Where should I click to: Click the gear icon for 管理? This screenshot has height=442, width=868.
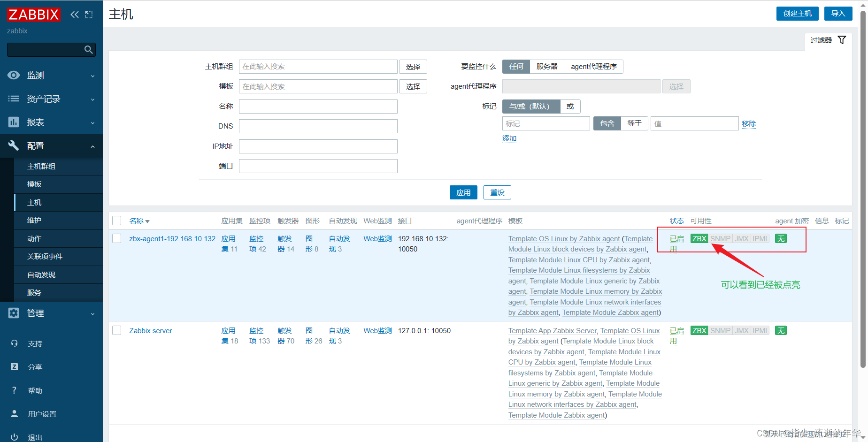coord(14,313)
